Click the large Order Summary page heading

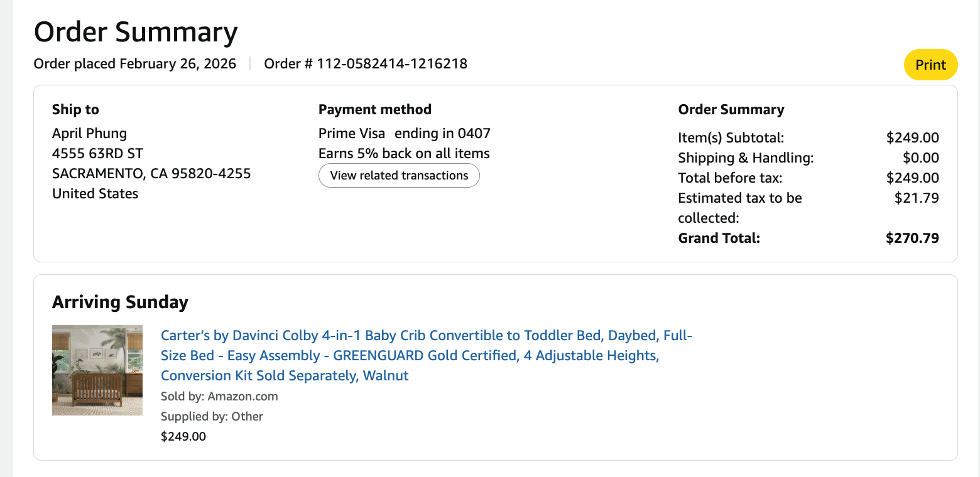(x=136, y=32)
